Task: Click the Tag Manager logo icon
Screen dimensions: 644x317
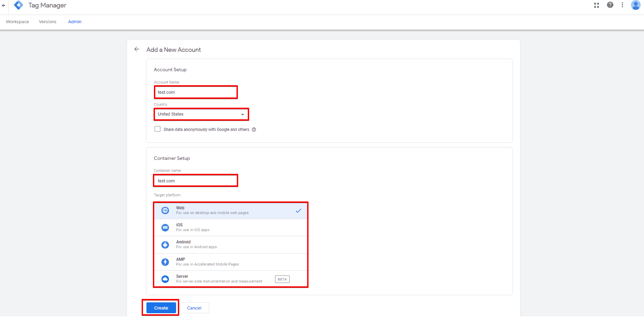Action: coord(19,5)
